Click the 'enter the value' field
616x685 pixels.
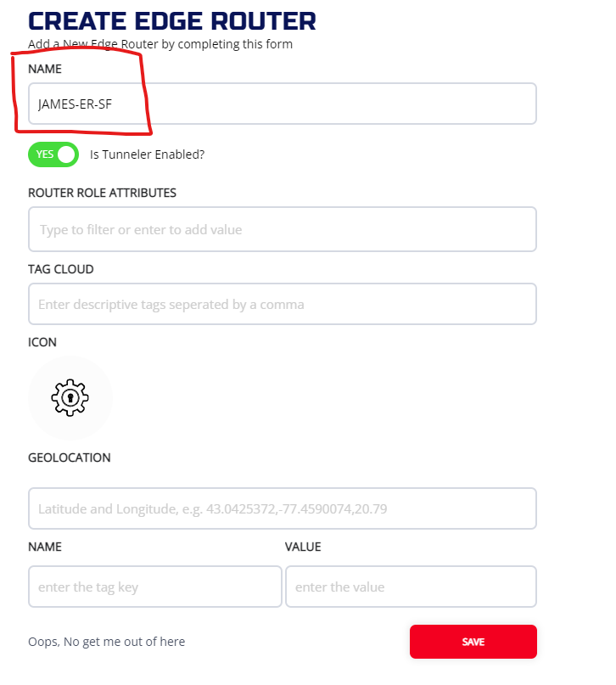pos(411,587)
